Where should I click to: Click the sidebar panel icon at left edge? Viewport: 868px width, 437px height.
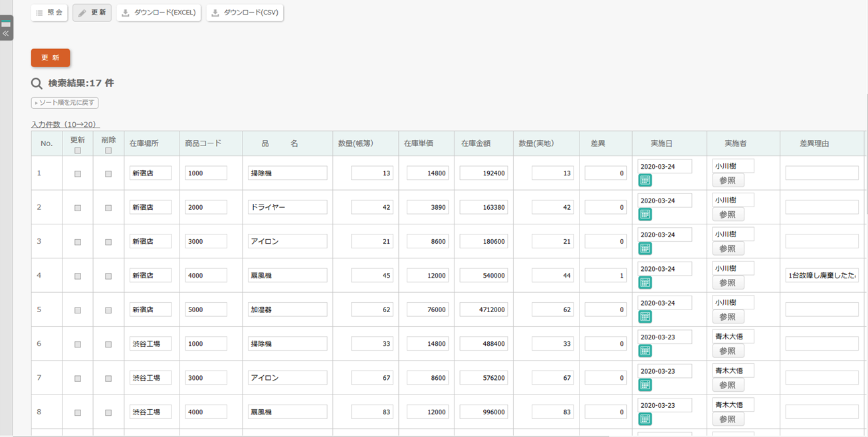6,23
